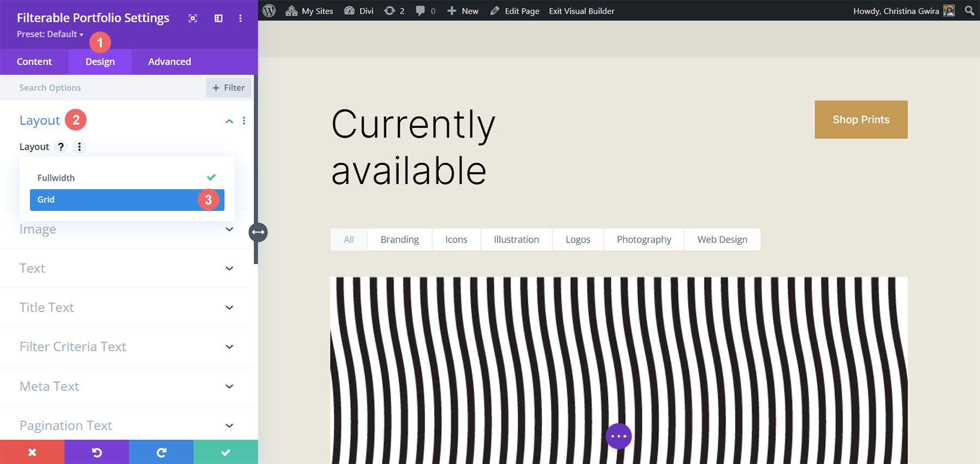
Task: Select the Fullwidth layout option
Action: 127,178
